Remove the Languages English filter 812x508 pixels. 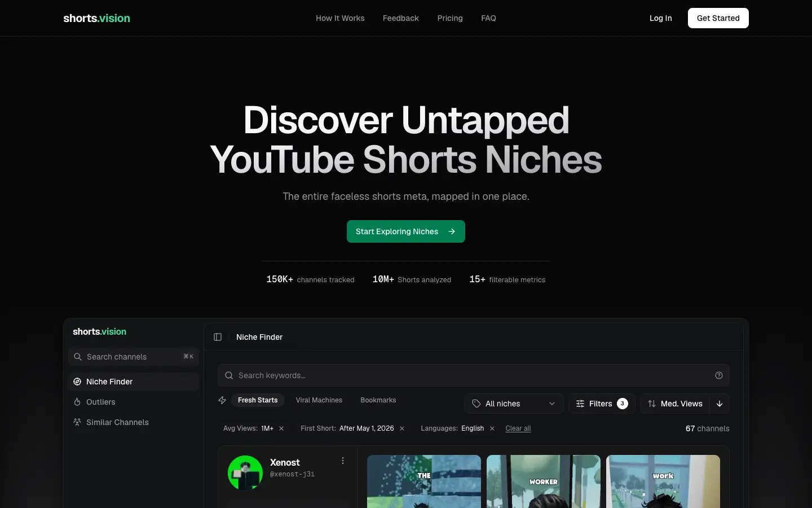(x=492, y=428)
